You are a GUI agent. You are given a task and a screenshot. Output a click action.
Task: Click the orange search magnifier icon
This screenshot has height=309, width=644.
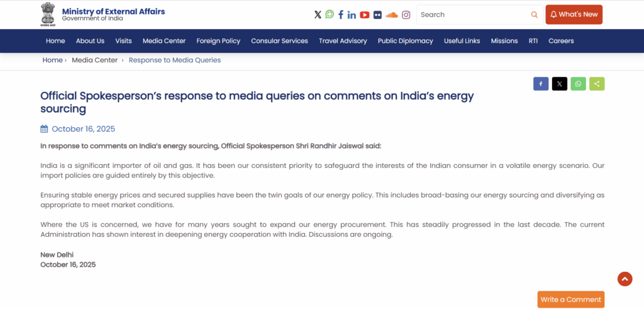(x=535, y=14)
